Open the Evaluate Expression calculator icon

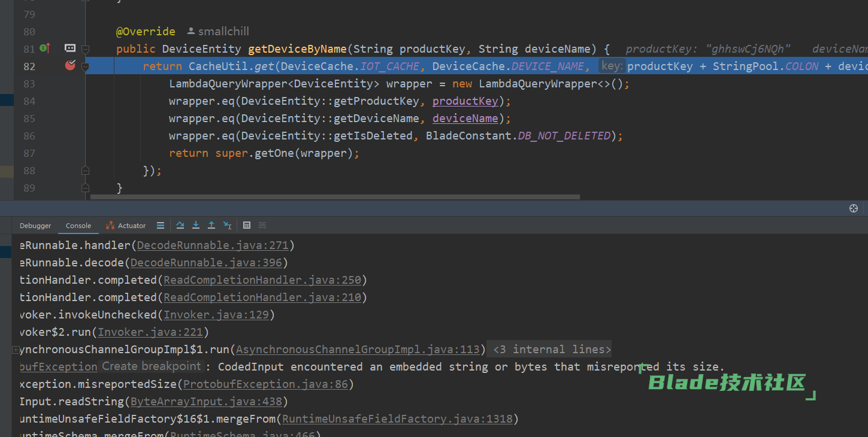coord(247,225)
